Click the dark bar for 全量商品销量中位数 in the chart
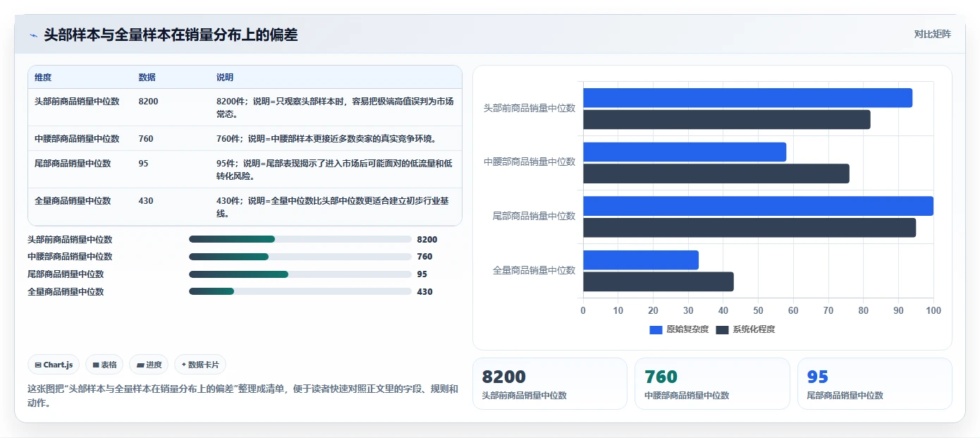 click(x=659, y=281)
